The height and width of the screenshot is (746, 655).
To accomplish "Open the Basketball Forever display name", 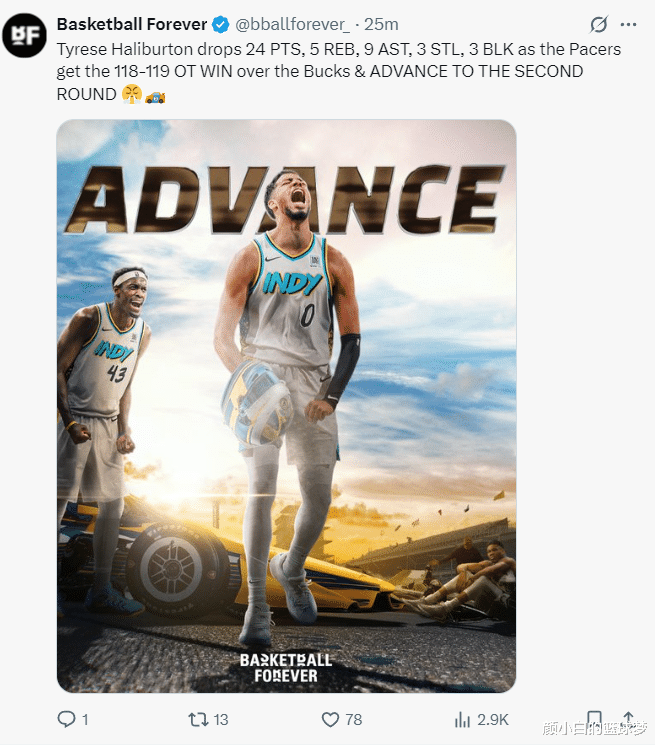I will (x=132, y=24).
